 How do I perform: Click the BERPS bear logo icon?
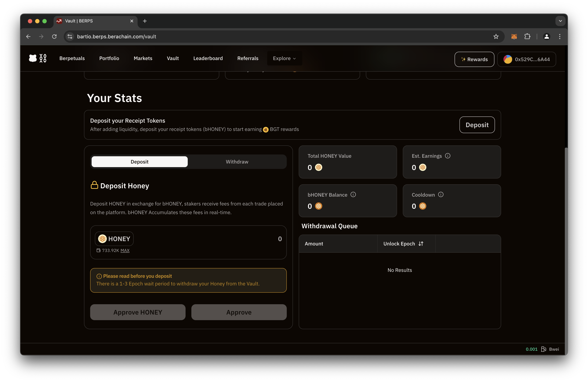tap(33, 58)
